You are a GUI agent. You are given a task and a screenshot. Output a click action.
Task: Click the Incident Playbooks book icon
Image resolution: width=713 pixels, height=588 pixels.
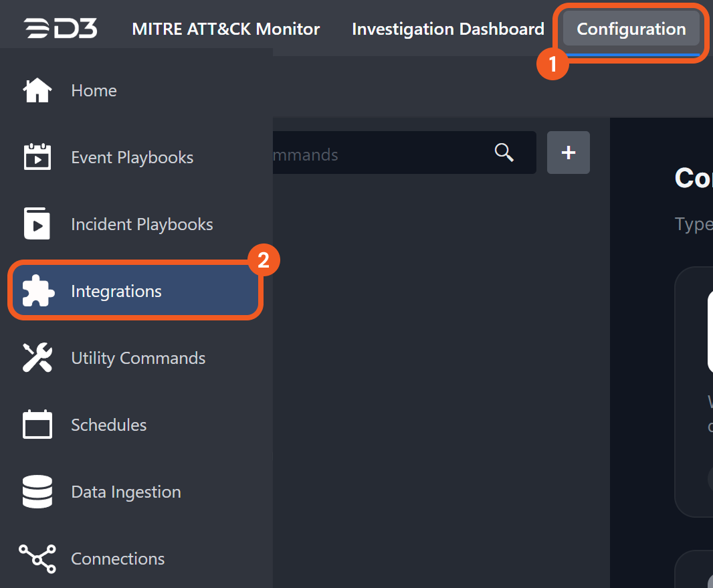[x=37, y=224]
